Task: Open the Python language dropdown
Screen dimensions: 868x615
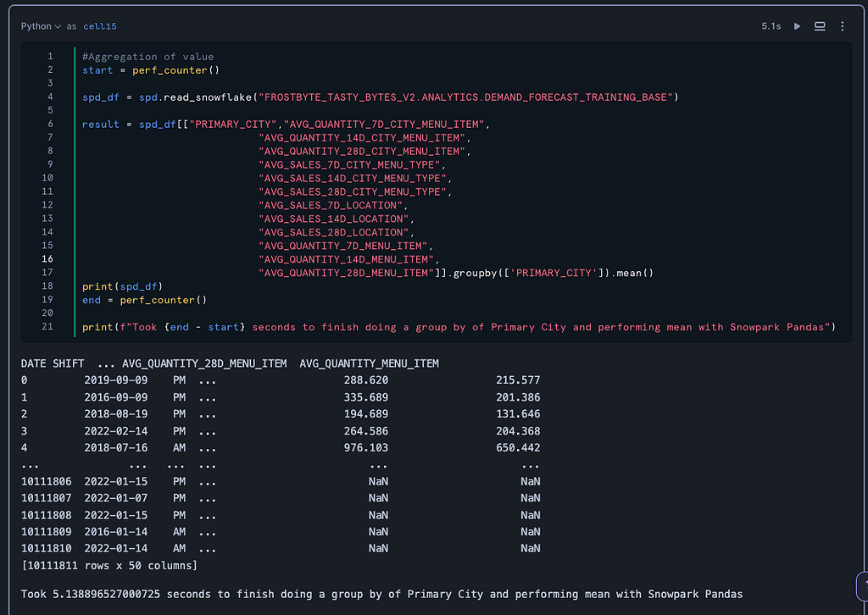Action: (x=41, y=26)
